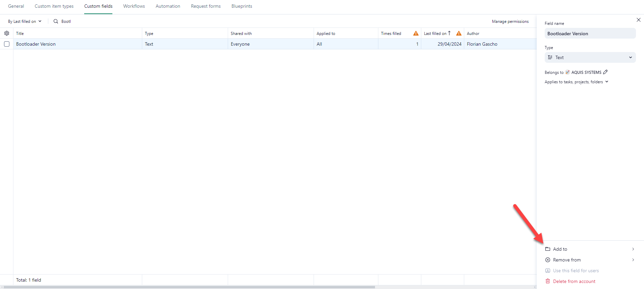Image resolution: width=644 pixels, height=289 pixels.
Task: Click Manage permissions
Action: pyautogui.click(x=510, y=21)
